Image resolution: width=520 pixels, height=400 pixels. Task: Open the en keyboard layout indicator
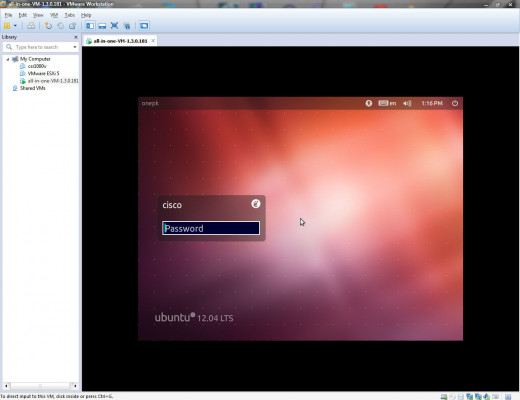point(387,103)
